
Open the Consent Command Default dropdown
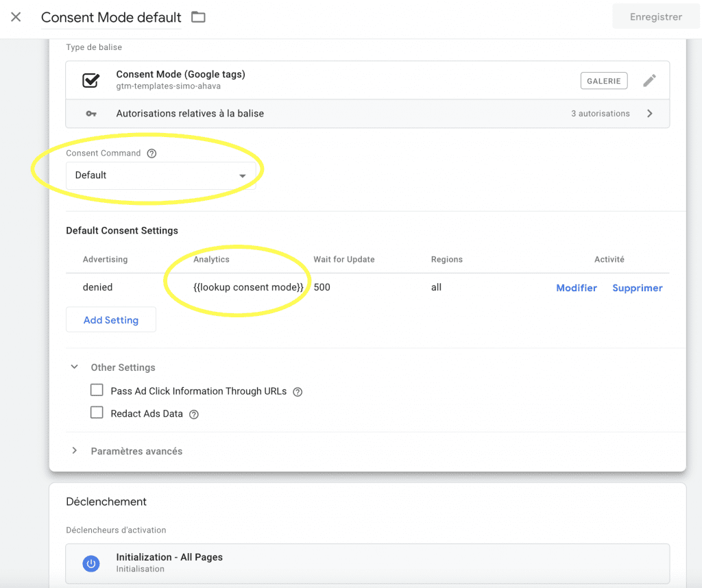(x=160, y=175)
